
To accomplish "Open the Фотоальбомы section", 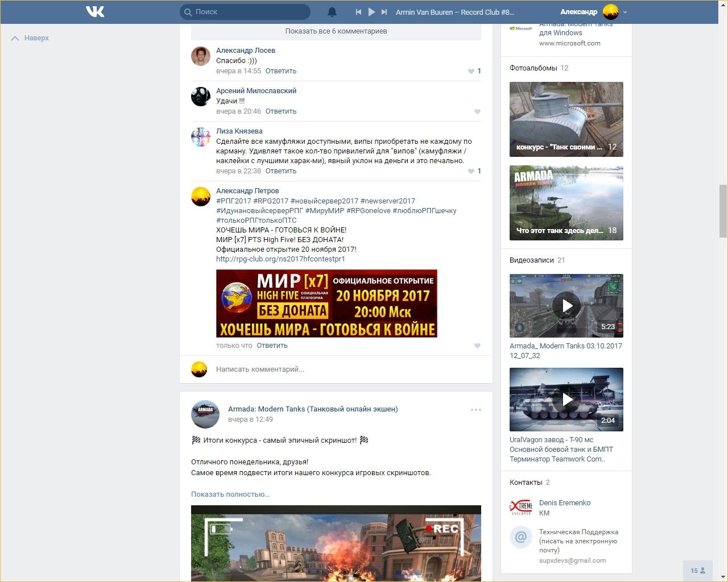I will click(x=533, y=68).
